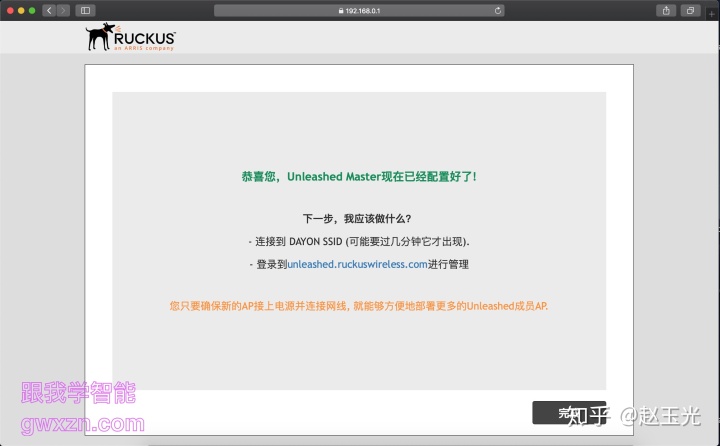Open the unleashed.ruckuswireless.com link

pos(357,264)
